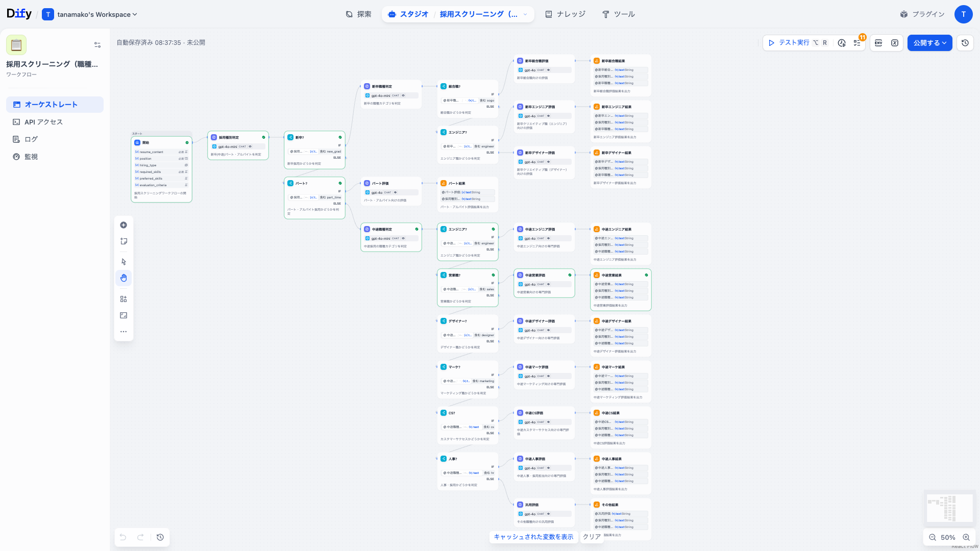Open the checklist showing 11 issues

click(x=858, y=43)
